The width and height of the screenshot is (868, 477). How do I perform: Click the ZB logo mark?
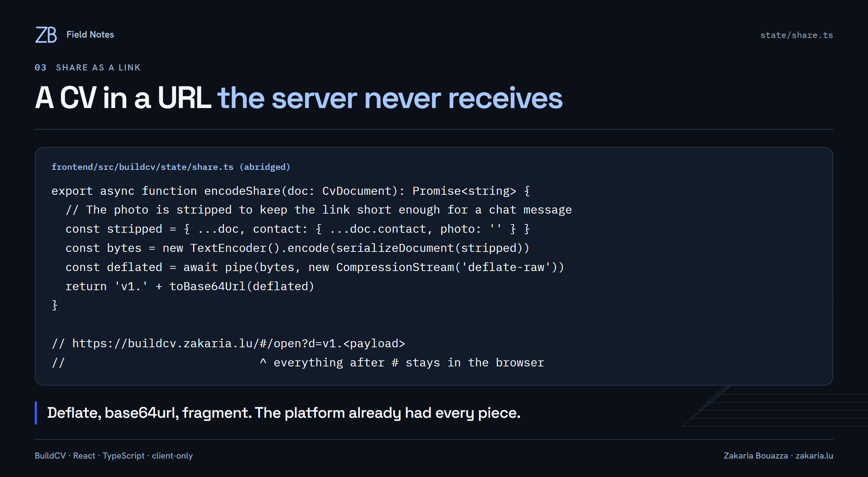point(46,35)
